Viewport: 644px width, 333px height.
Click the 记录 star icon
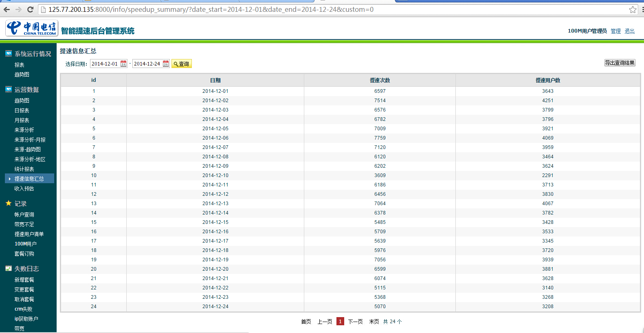(8, 203)
